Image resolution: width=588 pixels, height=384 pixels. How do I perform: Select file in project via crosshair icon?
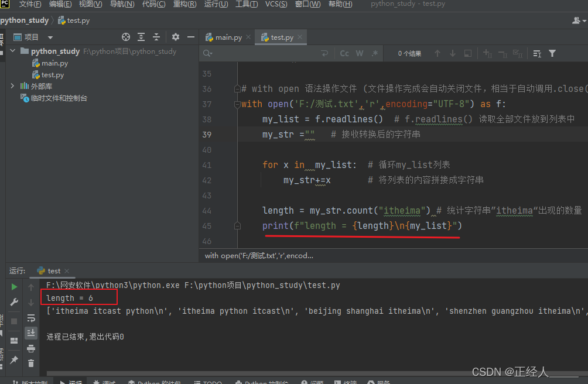(x=126, y=36)
